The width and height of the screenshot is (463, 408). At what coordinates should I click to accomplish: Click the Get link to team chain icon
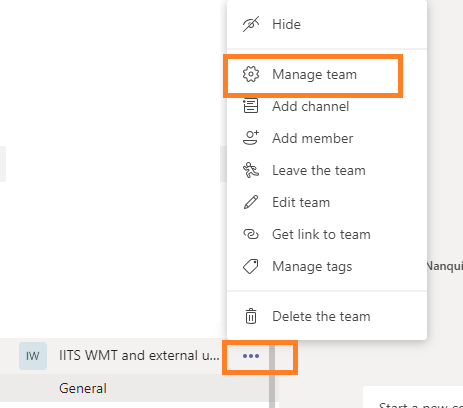(x=251, y=234)
